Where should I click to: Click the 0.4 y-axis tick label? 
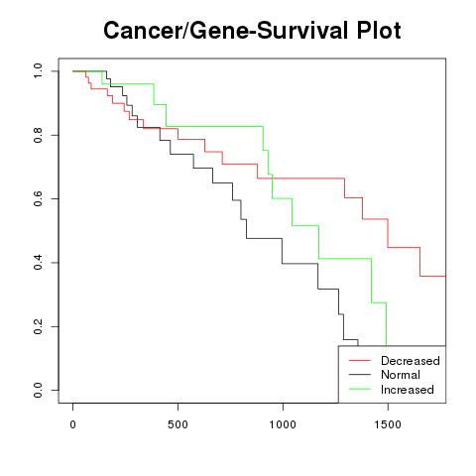[38, 263]
